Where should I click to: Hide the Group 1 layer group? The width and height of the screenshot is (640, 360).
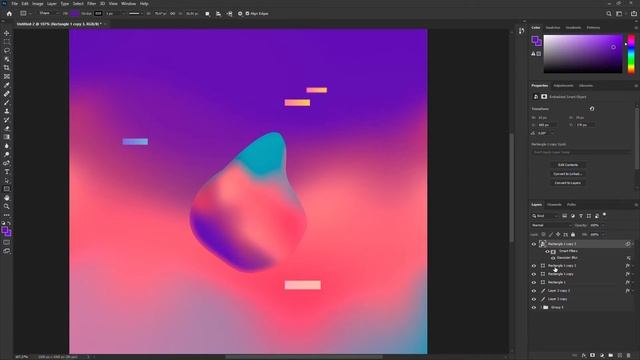tap(533, 307)
